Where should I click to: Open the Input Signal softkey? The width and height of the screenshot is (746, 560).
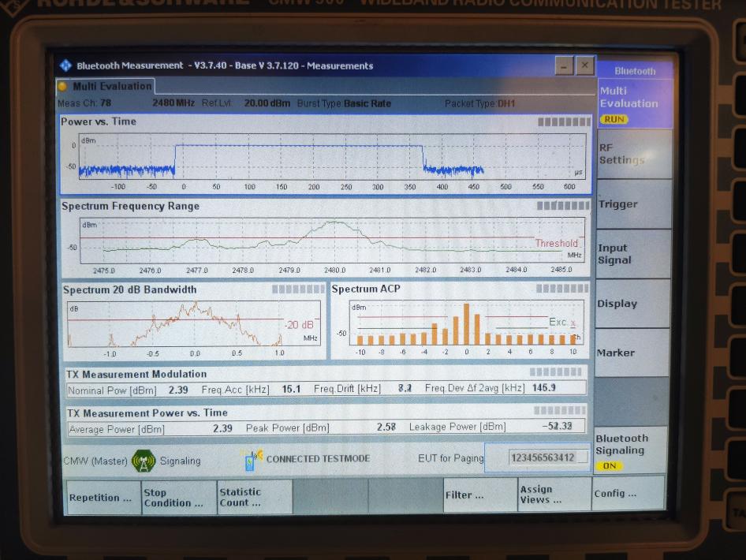click(x=632, y=254)
